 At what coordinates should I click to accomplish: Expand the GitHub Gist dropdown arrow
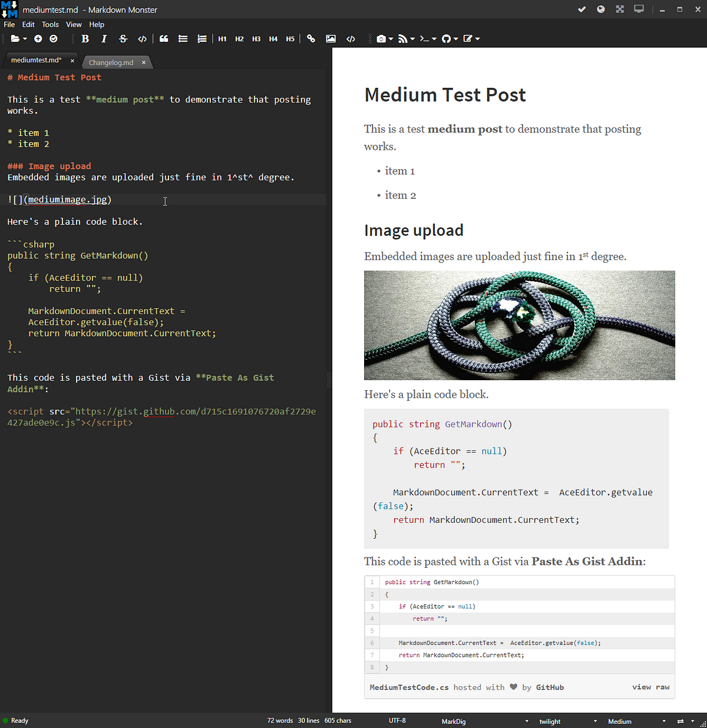click(456, 39)
